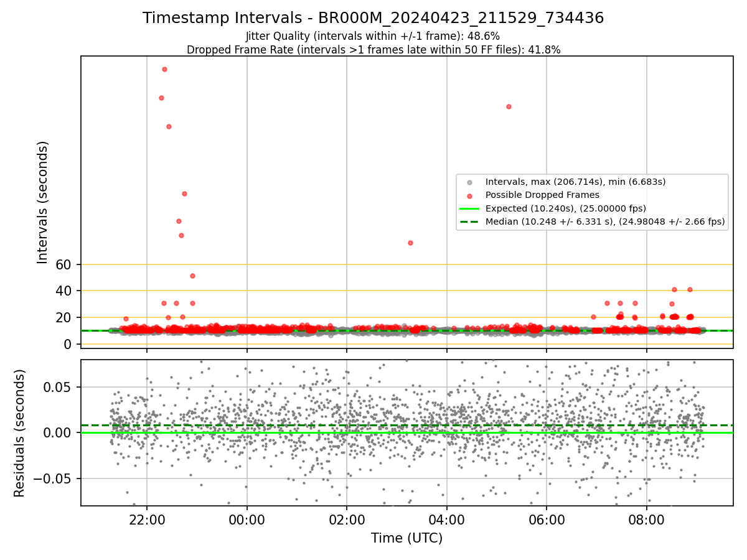This screenshot has width=747, height=560.
Task: Click the legend entry 'Intervals, max (206.714s), min (6.683s)'
Action: coord(575,182)
